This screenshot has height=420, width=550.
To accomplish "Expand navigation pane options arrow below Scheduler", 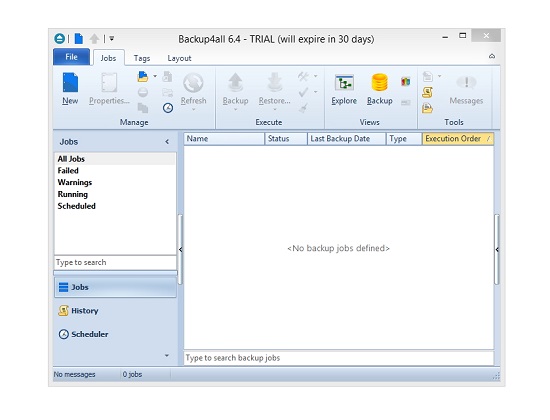I will coord(167,356).
